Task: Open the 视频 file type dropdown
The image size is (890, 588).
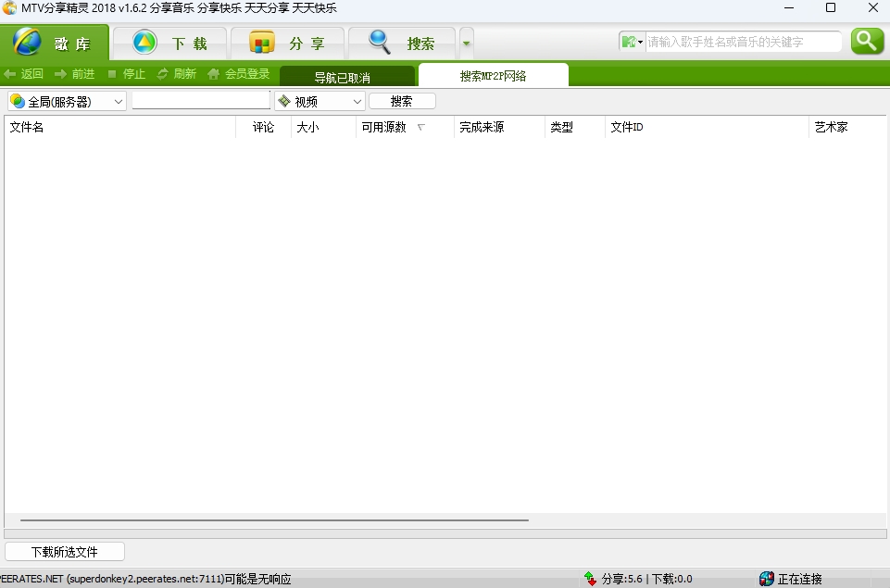Action: [x=320, y=102]
